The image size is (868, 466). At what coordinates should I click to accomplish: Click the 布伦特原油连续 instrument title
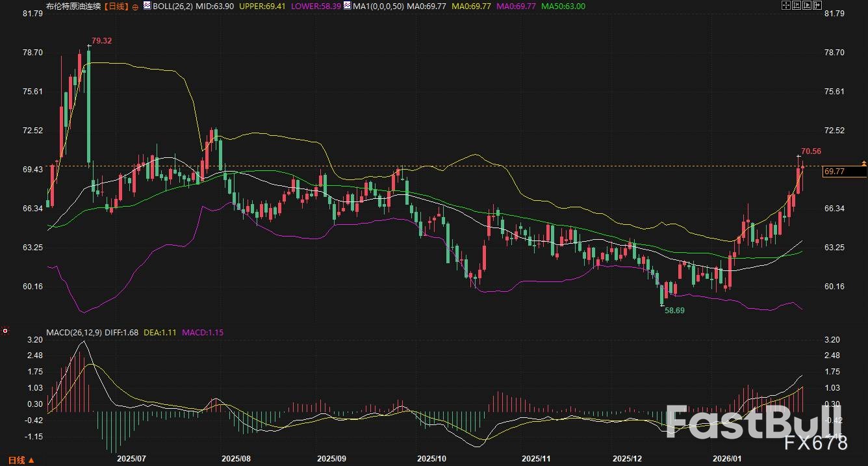click(x=73, y=6)
